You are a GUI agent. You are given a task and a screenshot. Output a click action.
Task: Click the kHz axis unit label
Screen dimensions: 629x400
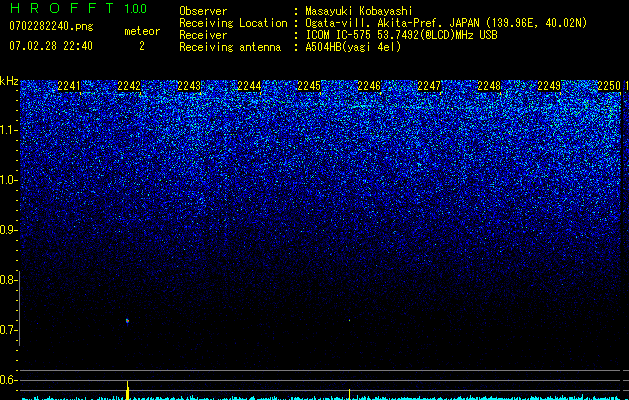[x=9, y=81]
